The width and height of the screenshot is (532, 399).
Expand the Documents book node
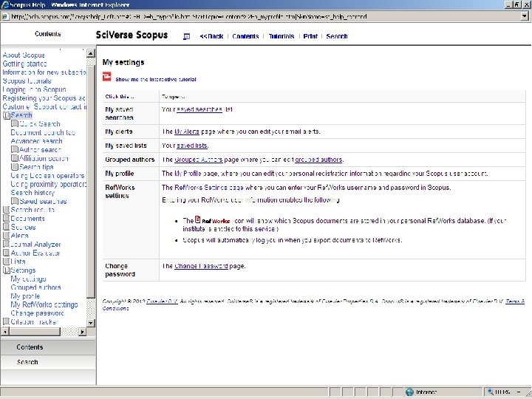click(6, 219)
